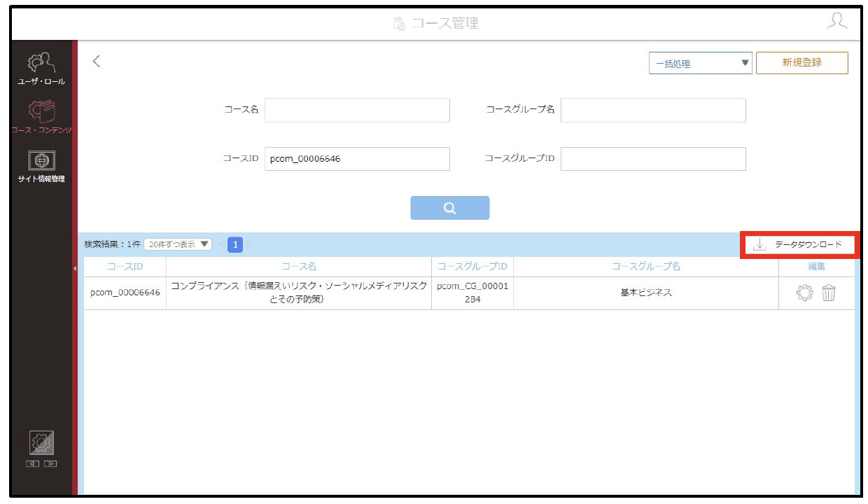Open サイト情報管理 from the sidebar
Screen dimensions: 868x504
click(x=41, y=166)
